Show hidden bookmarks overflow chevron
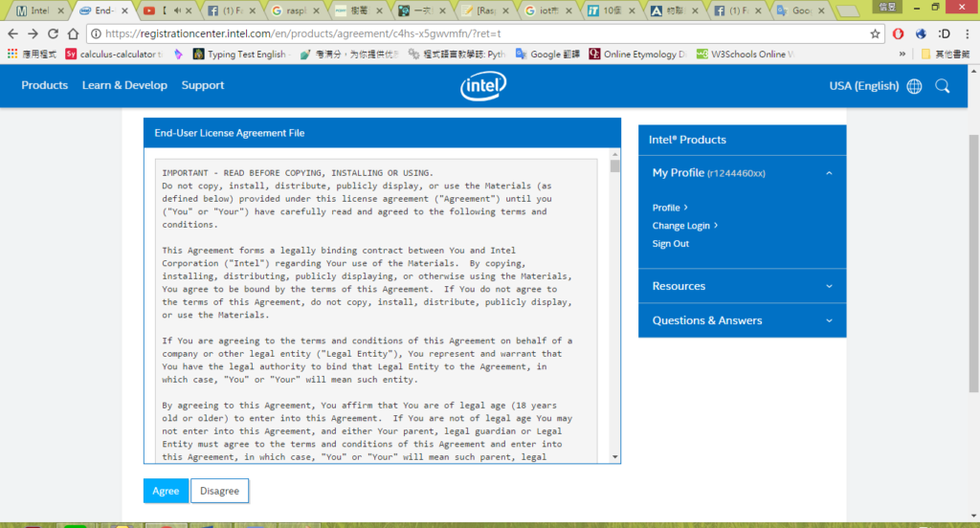The width and height of the screenshot is (980, 528). 902,55
